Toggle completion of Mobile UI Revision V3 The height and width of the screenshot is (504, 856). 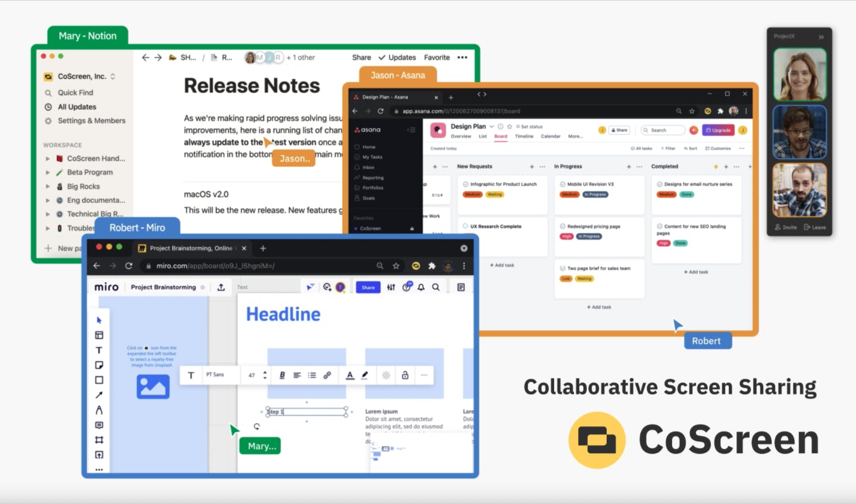562,184
